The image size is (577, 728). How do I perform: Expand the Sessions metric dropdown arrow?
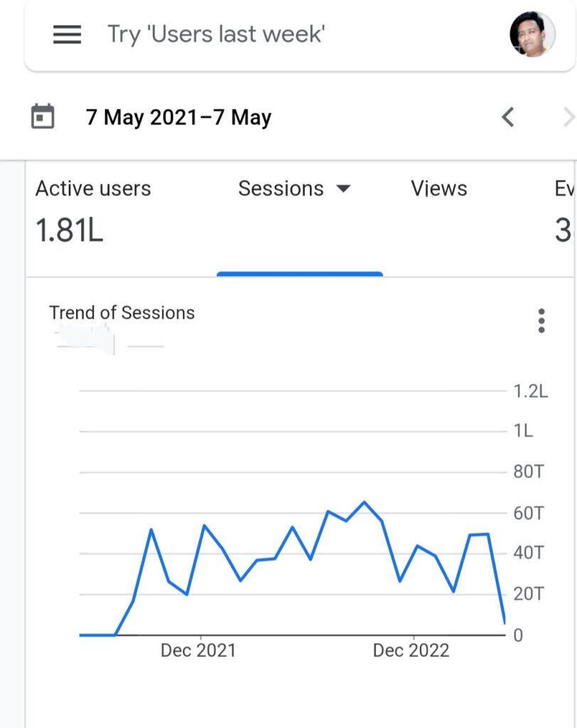pos(343,189)
